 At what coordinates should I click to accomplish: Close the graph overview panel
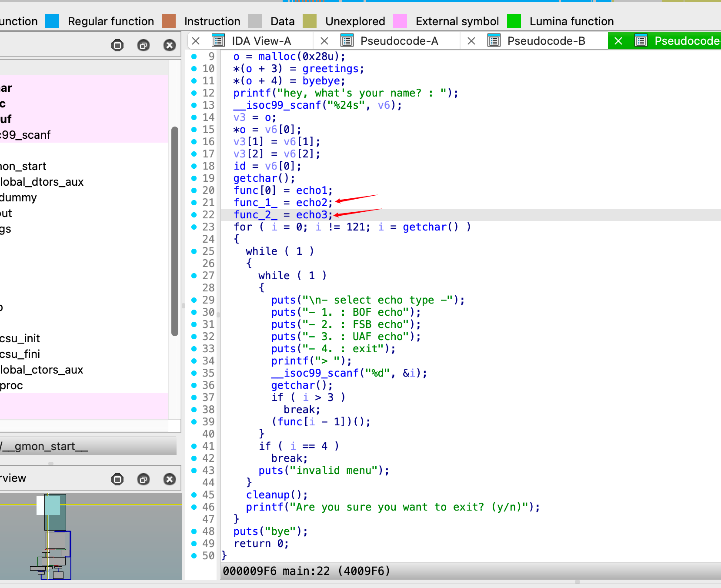click(170, 479)
